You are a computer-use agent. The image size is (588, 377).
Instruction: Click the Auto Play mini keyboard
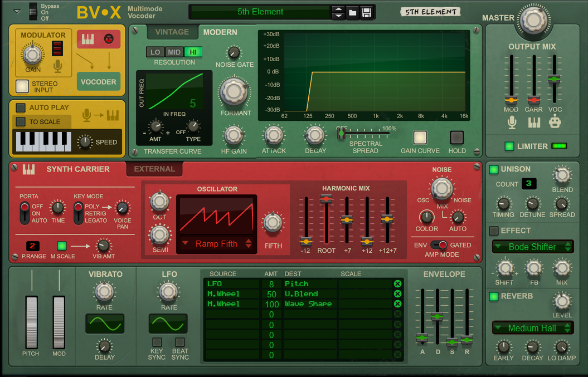point(43,141)
